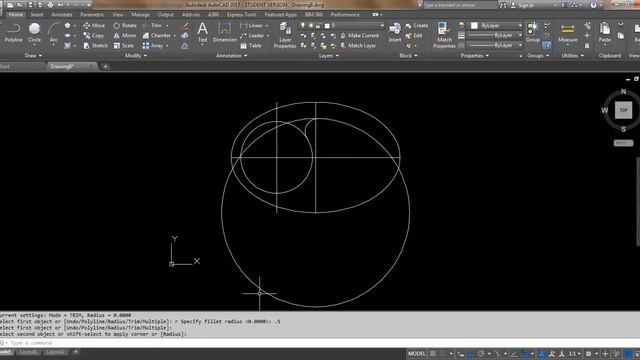Select the Text annotation tool
Viewport: 640px width, 360px height.
click(202, 33)
